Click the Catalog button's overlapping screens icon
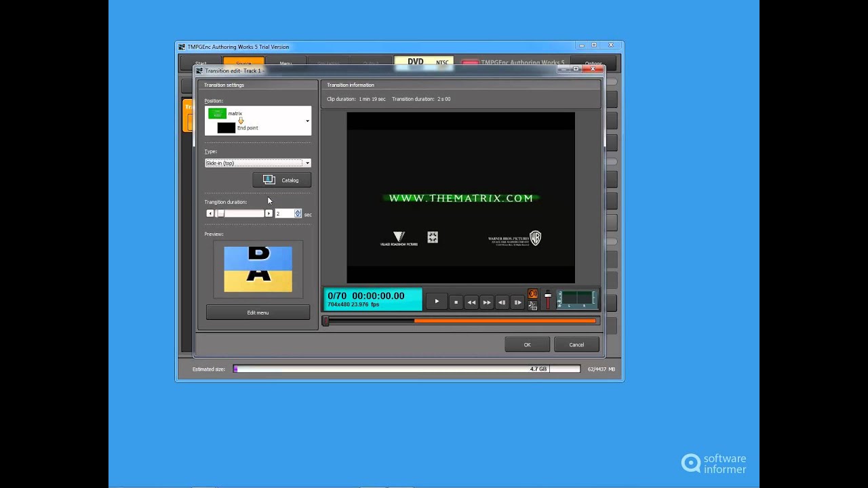The width and height of the screenshot is (868, 488). 269,180
